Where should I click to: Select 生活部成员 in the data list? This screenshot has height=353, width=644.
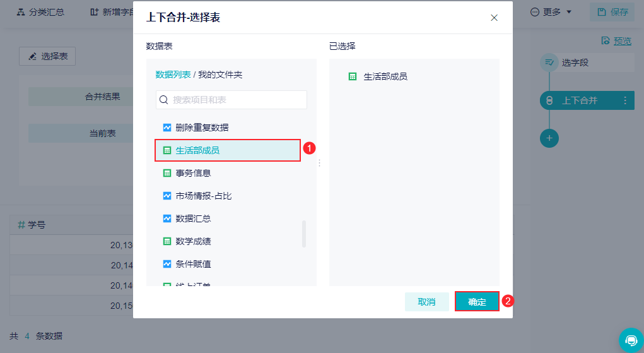[x=197, y=150]
